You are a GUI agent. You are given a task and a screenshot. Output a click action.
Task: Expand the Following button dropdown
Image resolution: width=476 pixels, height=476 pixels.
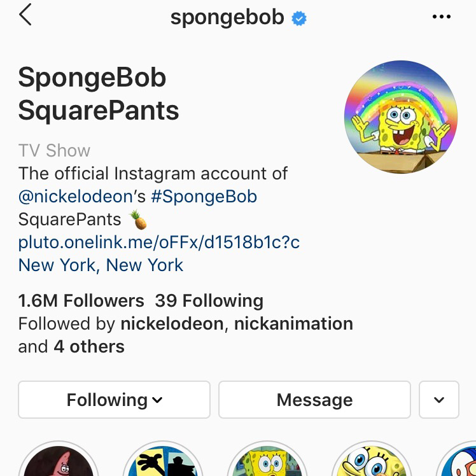click(114, 400)
